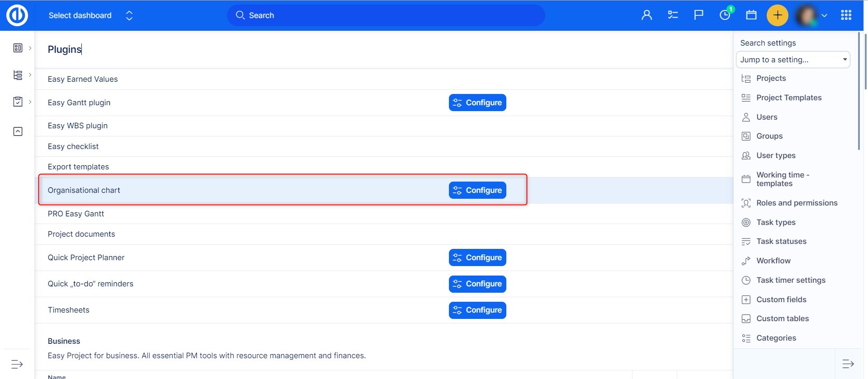The height and width of the screenshot is (379, 868).
Task: Open Custom fields settings
Action: 781,299
